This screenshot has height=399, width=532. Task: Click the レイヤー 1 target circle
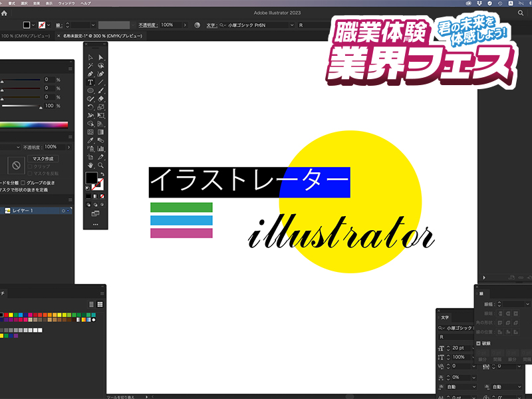click(x=63, y=211)
